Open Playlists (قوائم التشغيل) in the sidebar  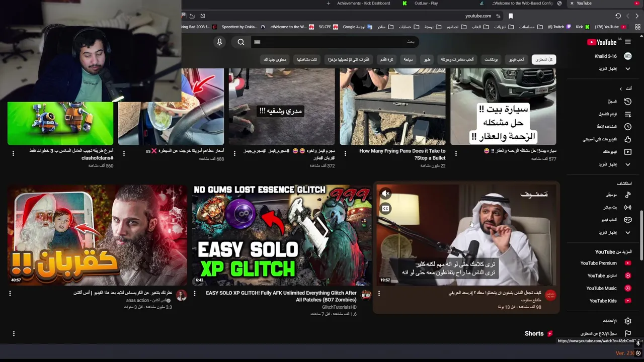tap(615, 114)
